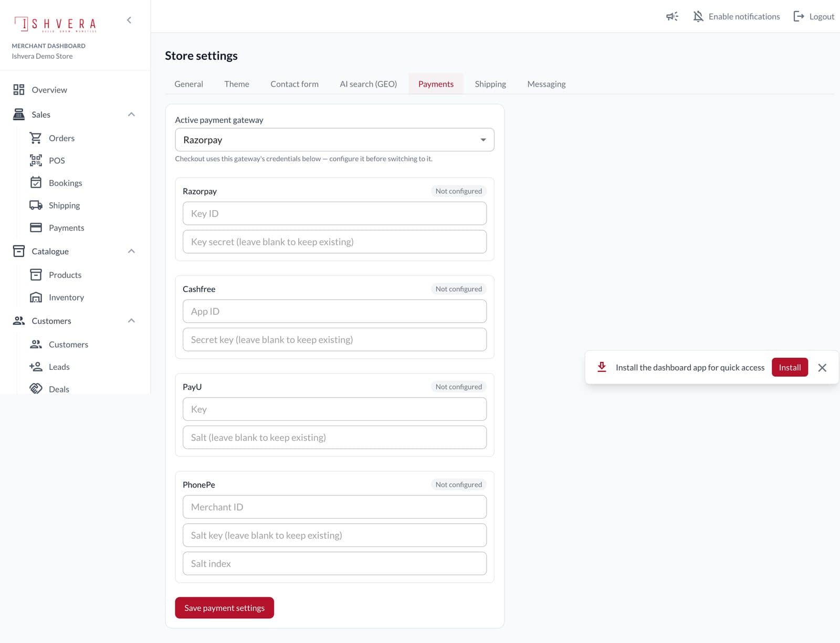
Task: Click the Leads add-person icon
Action: pyautogui.click(x=36, y=367)
